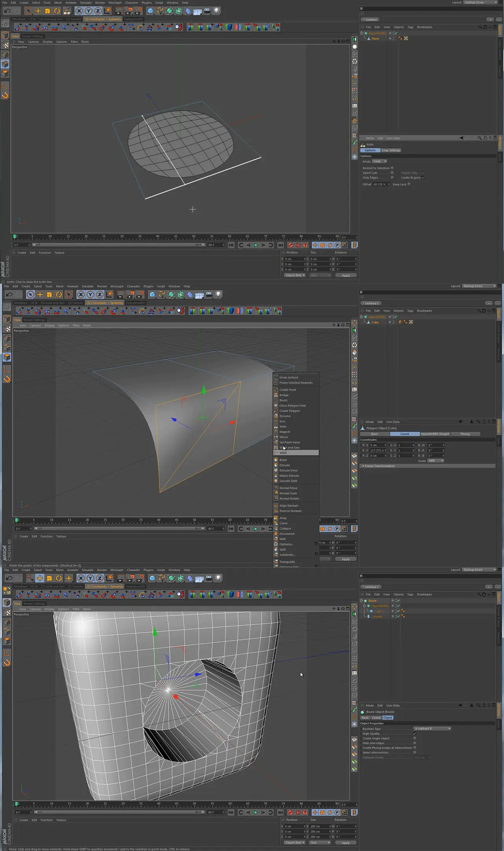Viewport: 504px width, 851px height.
Task: Click the Offset 69.378 % value field
Action: click(x=380, y=184)
